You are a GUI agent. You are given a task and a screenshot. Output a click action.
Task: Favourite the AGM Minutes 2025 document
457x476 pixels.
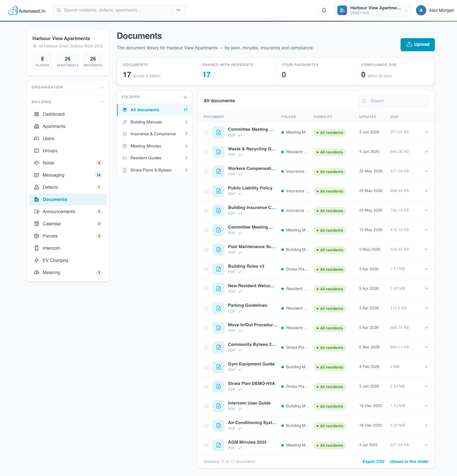pos(206,445)
